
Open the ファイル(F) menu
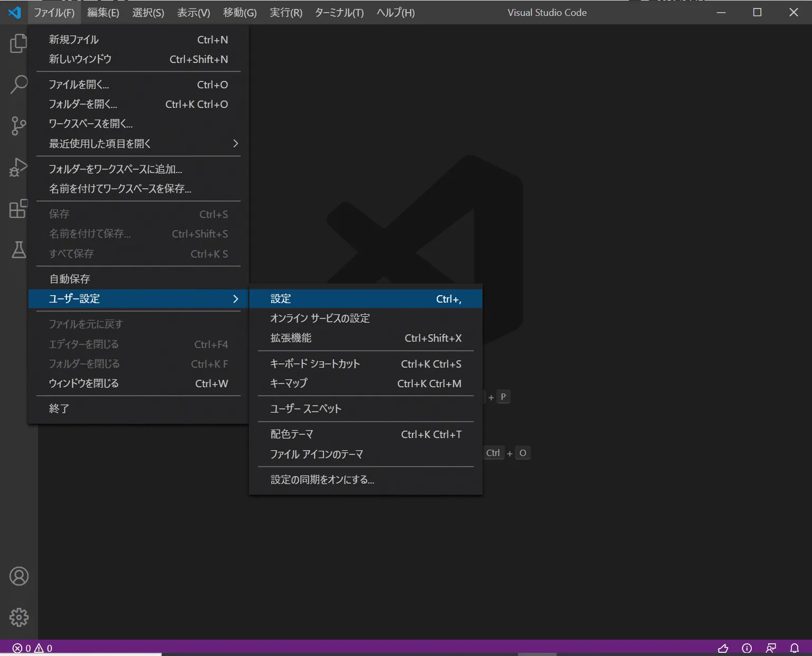[54, 12]
